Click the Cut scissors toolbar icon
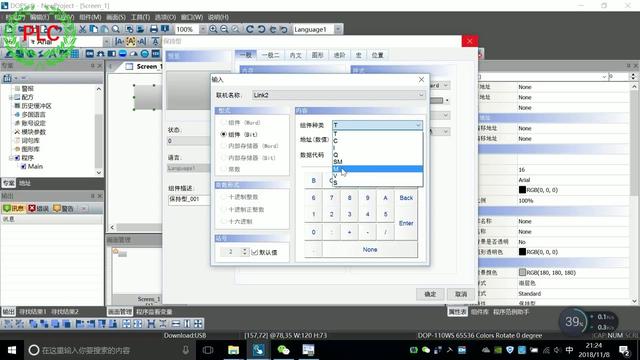 click(x=82, y=29)
